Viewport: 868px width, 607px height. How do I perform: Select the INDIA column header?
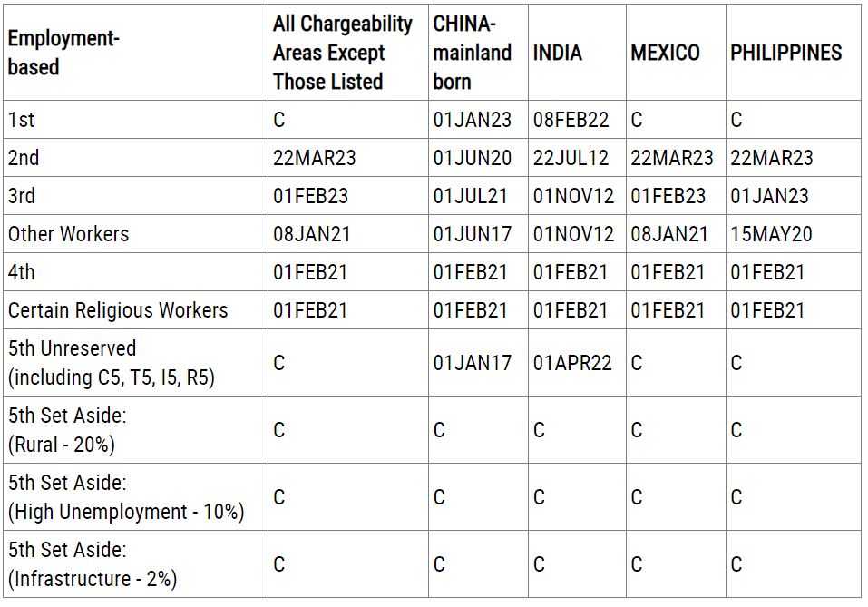[557, 53]
